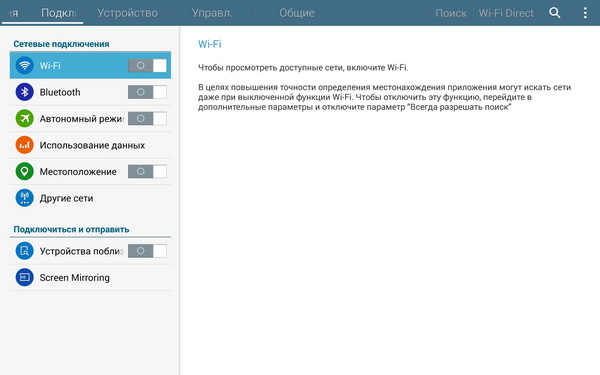The image size is (600, 375).
Task: Enable the Bluetooth switch
Action: [147, 92]
